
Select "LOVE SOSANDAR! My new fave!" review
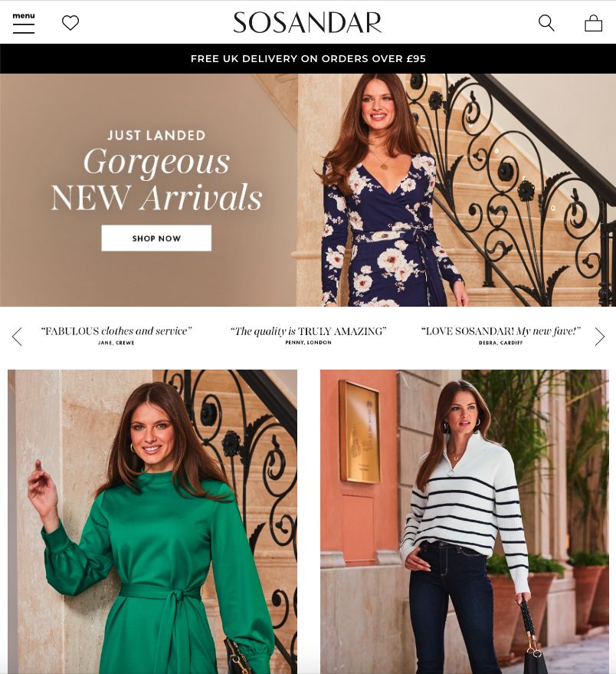pos(501,336)
